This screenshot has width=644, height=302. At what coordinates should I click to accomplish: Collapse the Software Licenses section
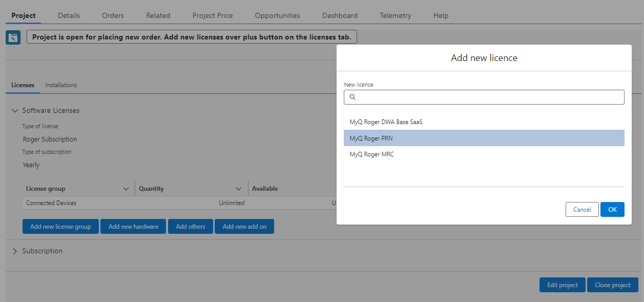pyautogui.click(x=15, y=111)
